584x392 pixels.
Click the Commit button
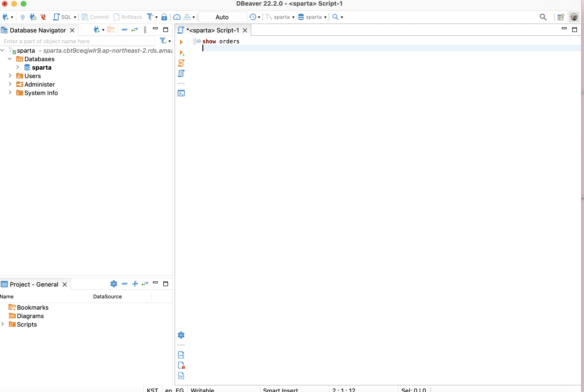[x=96, y=17]
